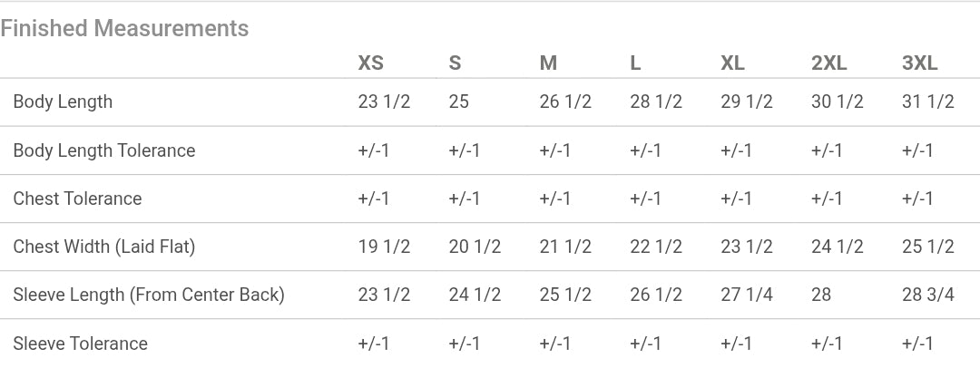Select the XS size column header
This screenshot has height=387, width=980.
click(x=370, y=63)
